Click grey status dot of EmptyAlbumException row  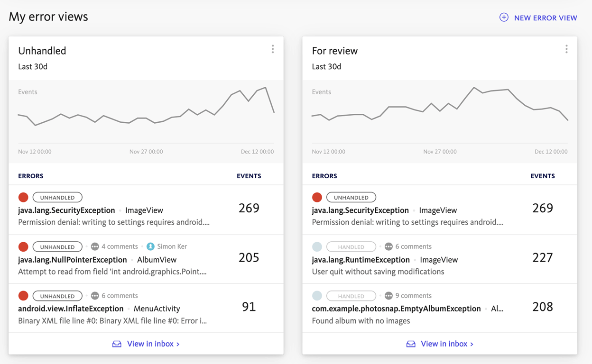tap(317, 296)
